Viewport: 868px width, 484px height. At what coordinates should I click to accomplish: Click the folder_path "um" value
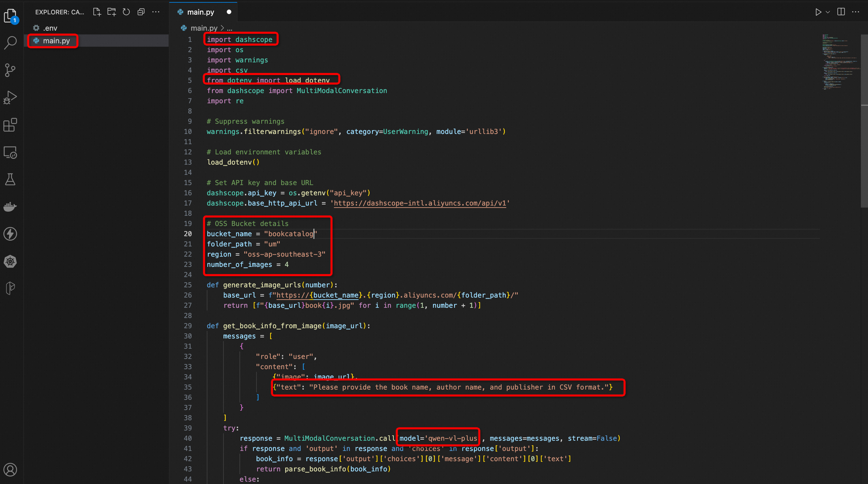point(272,244)
